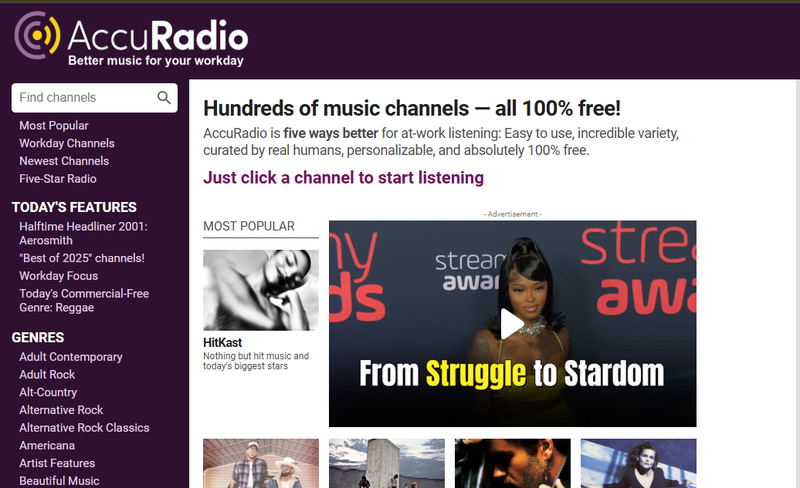Focus the Find channels search field
The height and width of the screenshot is (488, 800).
(94, 97)
